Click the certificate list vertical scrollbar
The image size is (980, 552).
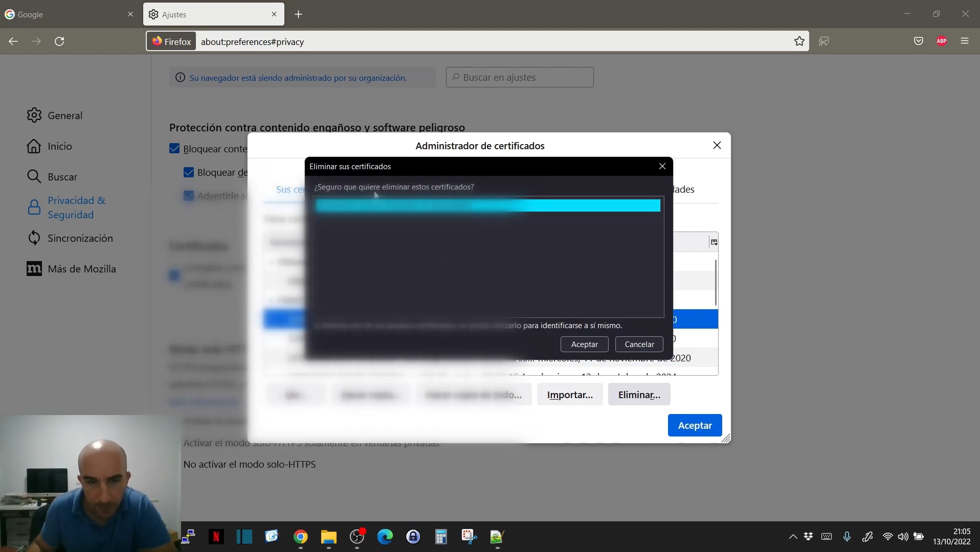(x=716, y=283)
